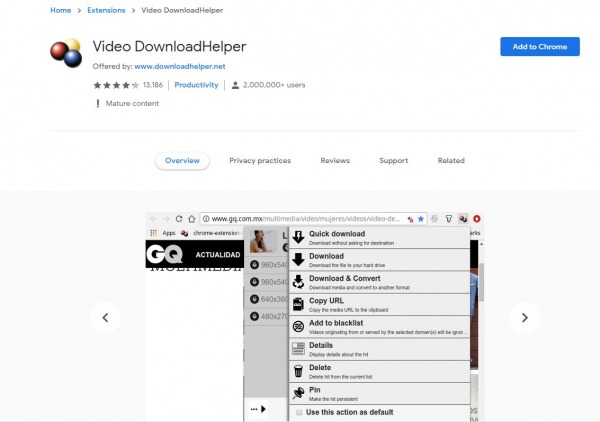
Task: Click the second 960x540 download icon
Action: [254, 282]
